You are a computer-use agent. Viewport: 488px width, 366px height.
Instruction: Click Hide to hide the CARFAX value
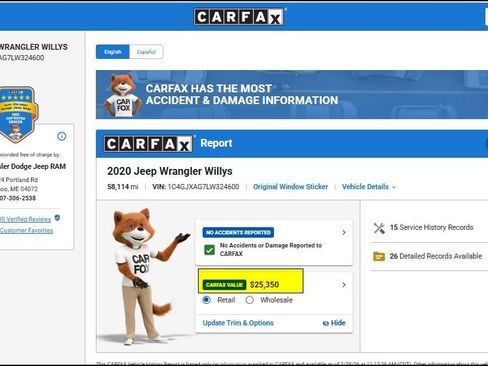(x=334, y=323)
